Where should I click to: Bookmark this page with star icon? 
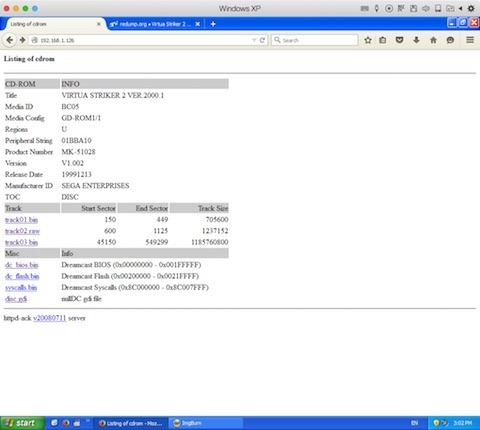[368, 40]
